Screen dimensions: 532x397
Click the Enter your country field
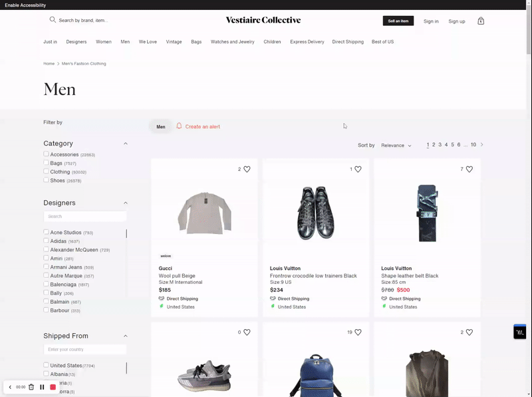(85, 349)
